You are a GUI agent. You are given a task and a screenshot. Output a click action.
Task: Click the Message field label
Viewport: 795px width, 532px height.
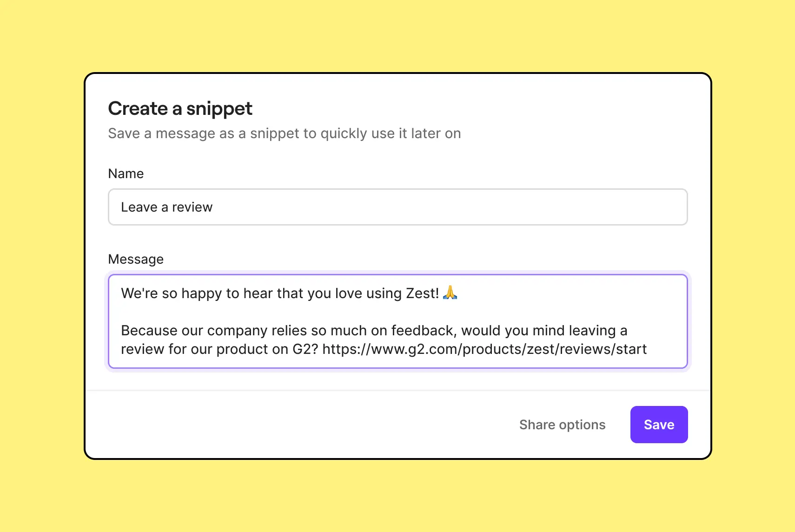pos(135,259)
